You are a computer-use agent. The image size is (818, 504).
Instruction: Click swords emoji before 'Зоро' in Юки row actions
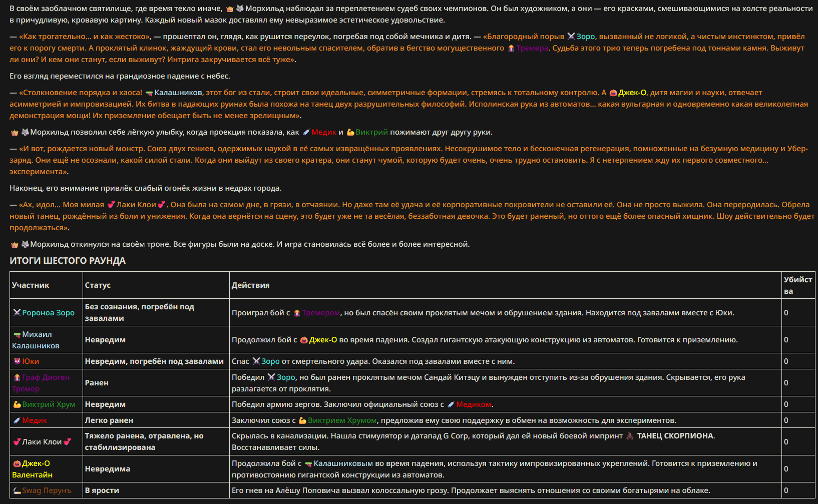click(256, 361)
